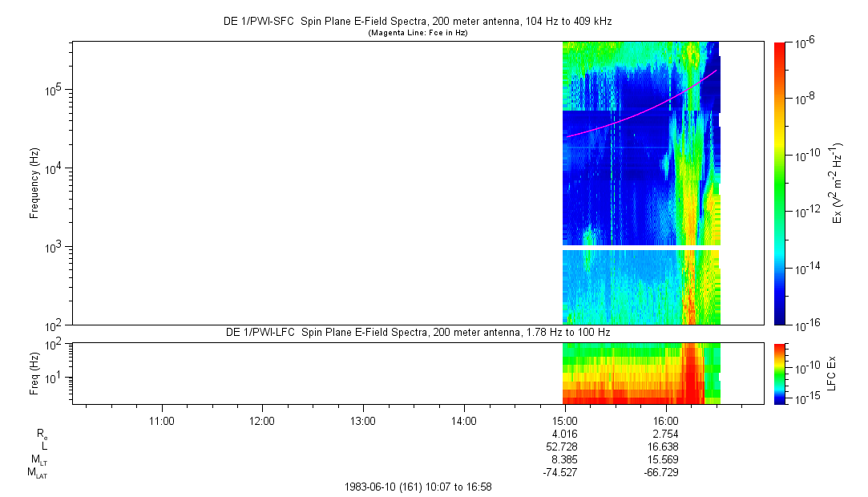This screenshot has width=868, height=497.
Task: Click the 11:00 time axis label
Action: click(162, 420)
